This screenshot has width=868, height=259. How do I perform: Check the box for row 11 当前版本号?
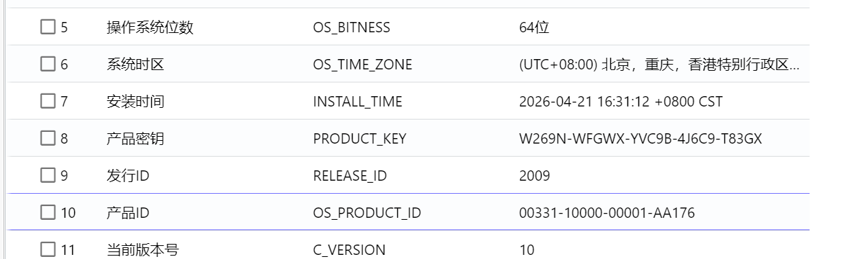(47, 250)
